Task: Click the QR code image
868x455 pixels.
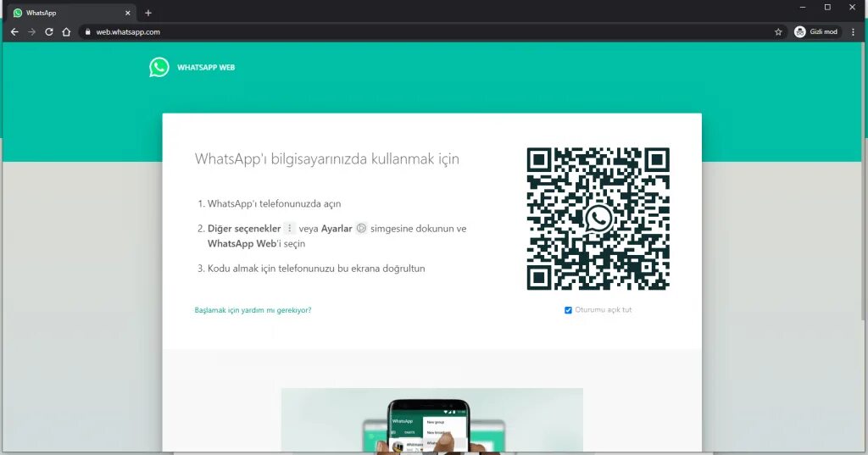Action: [598, 219]
